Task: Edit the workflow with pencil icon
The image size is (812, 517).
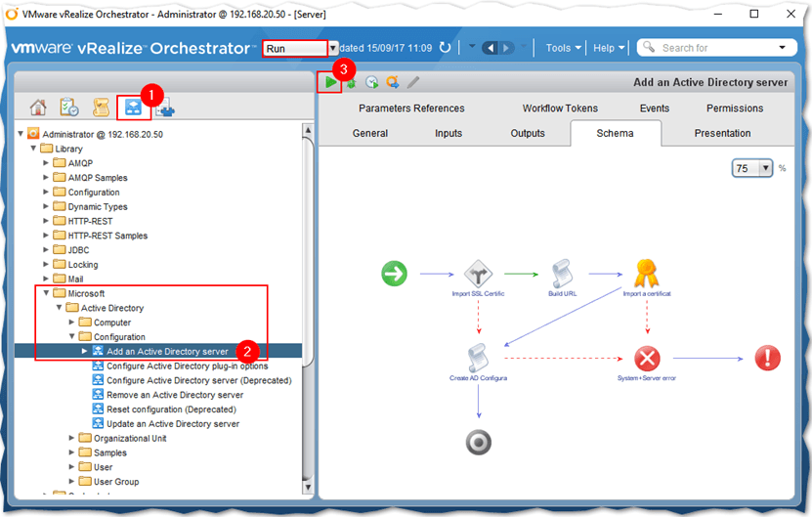Action: [x=413, y=82]
